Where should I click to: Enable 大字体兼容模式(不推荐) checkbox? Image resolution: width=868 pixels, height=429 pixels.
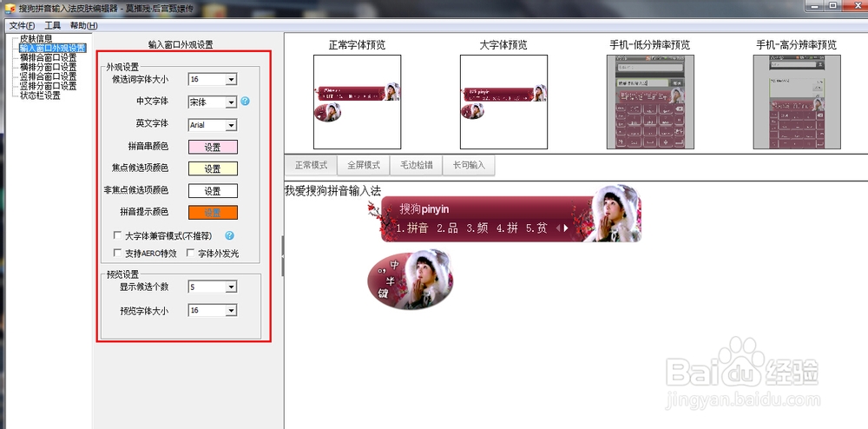coord(117,235)
